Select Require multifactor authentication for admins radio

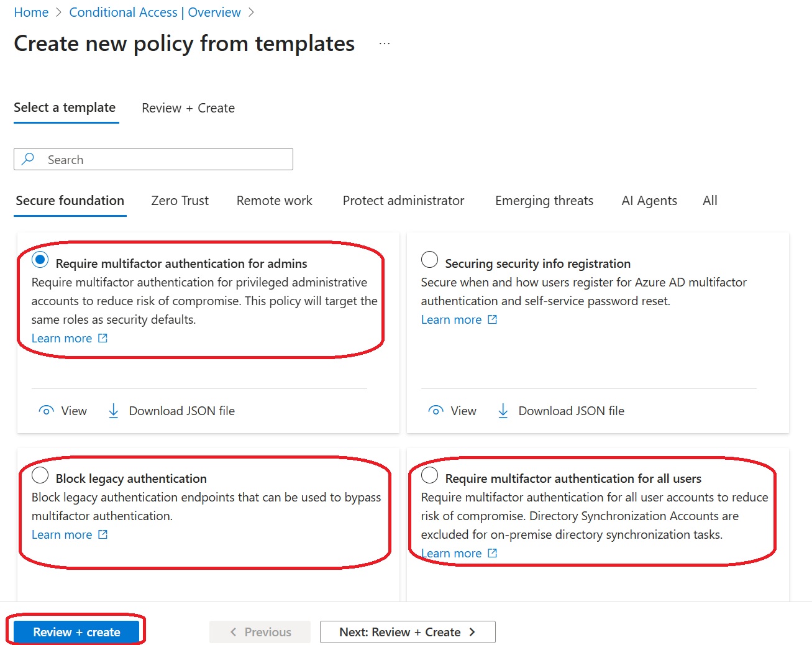pos(40,260)
